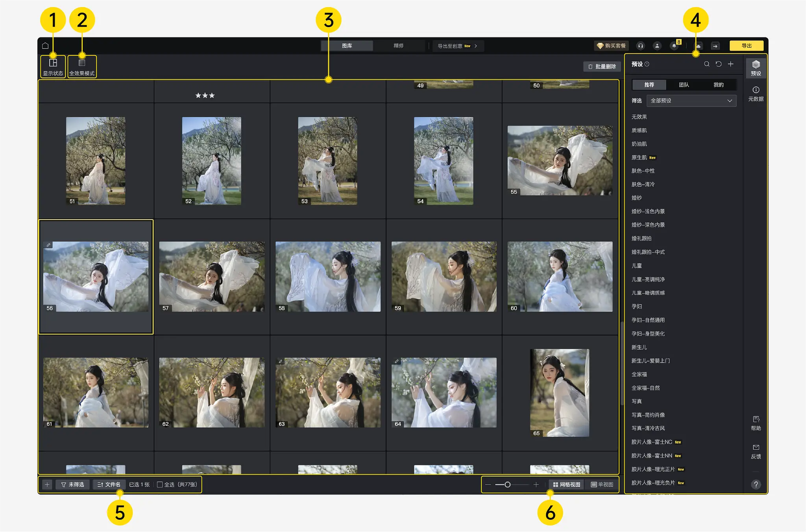Search presets with the magnifier icon
This screenshot has height=532, width=806.
tap(706, 64)
